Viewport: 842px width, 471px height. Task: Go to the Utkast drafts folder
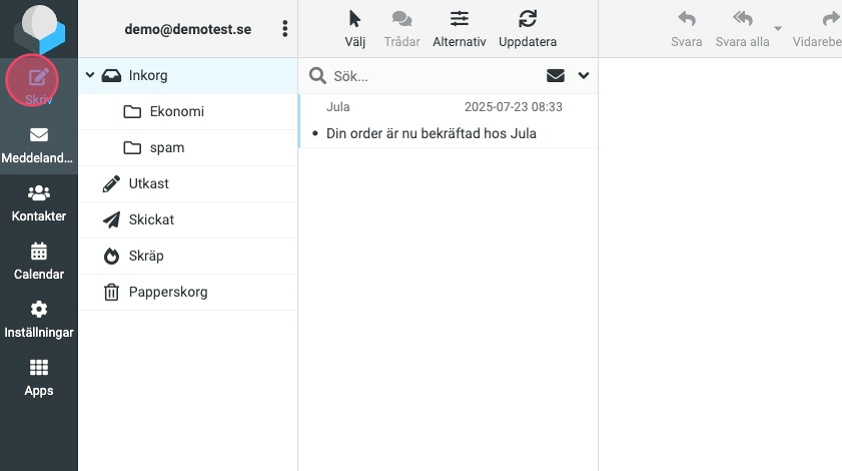point(148,184)
